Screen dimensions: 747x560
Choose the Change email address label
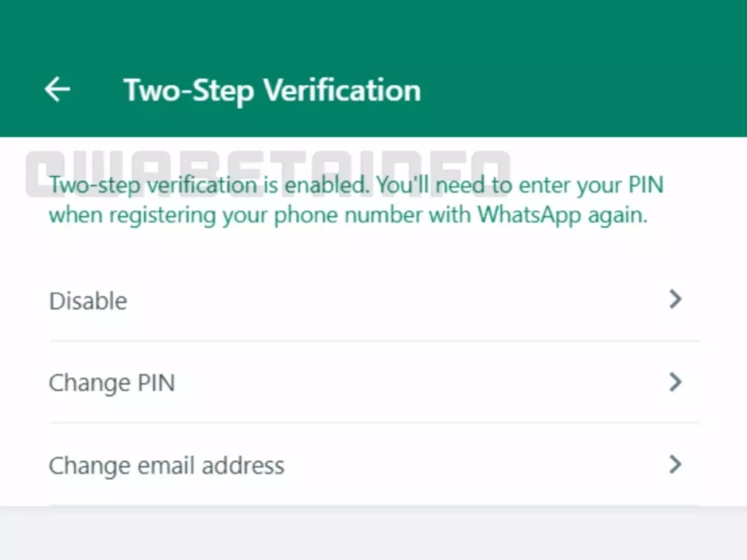click(x=166, y=465)
